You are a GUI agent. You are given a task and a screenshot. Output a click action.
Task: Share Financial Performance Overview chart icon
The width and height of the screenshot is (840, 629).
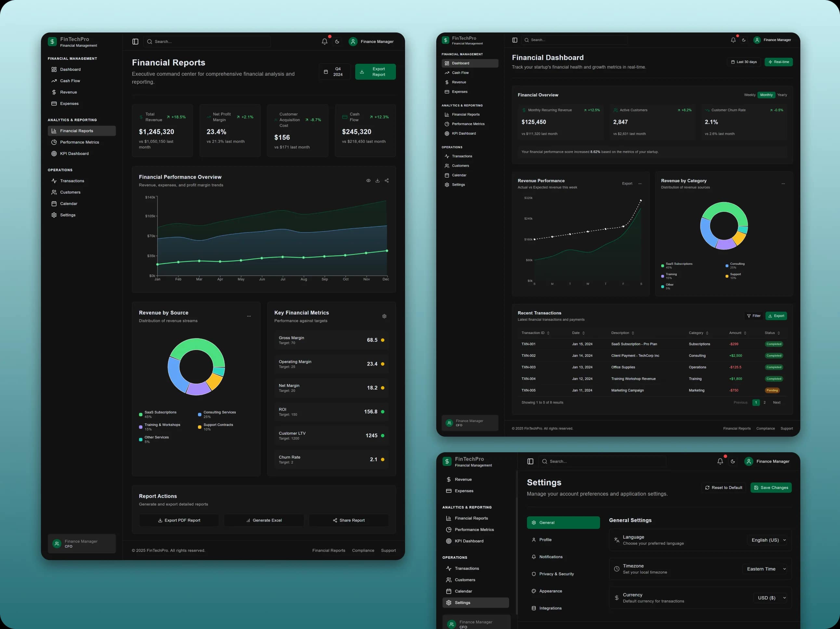click(387, 181)
